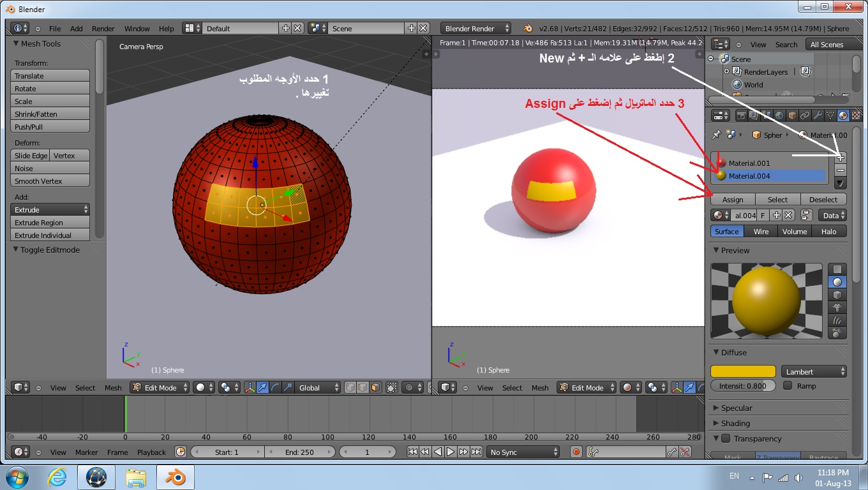Click the pin icon in properties breadcrumb
The height and width of the screenshot is (490, 868).
[717, 135]
